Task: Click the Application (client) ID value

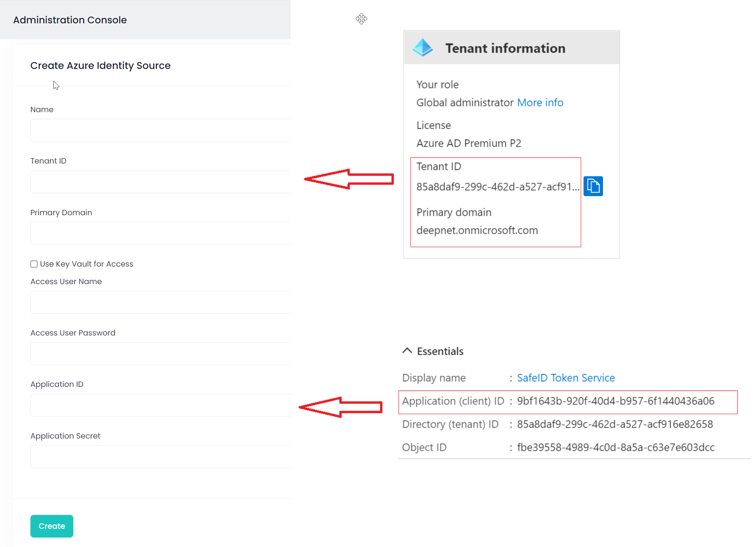Action: click(615, 401)
